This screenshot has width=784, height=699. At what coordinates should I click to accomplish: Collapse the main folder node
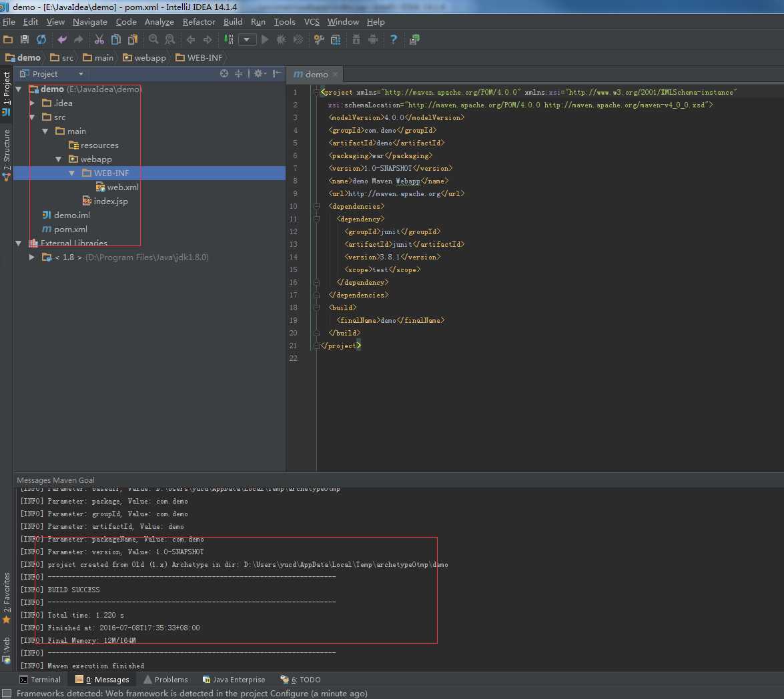[45, 131]
